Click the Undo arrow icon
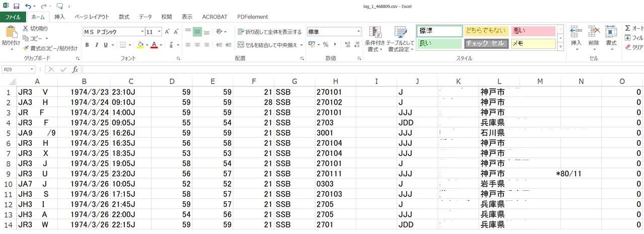644x234 pixels. point(28,6)
